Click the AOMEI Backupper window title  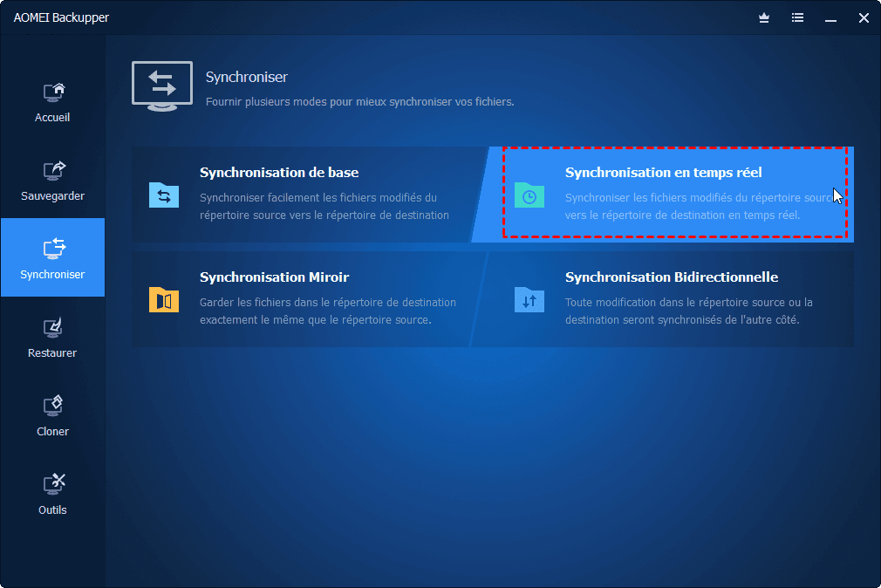tap(61, 18)
